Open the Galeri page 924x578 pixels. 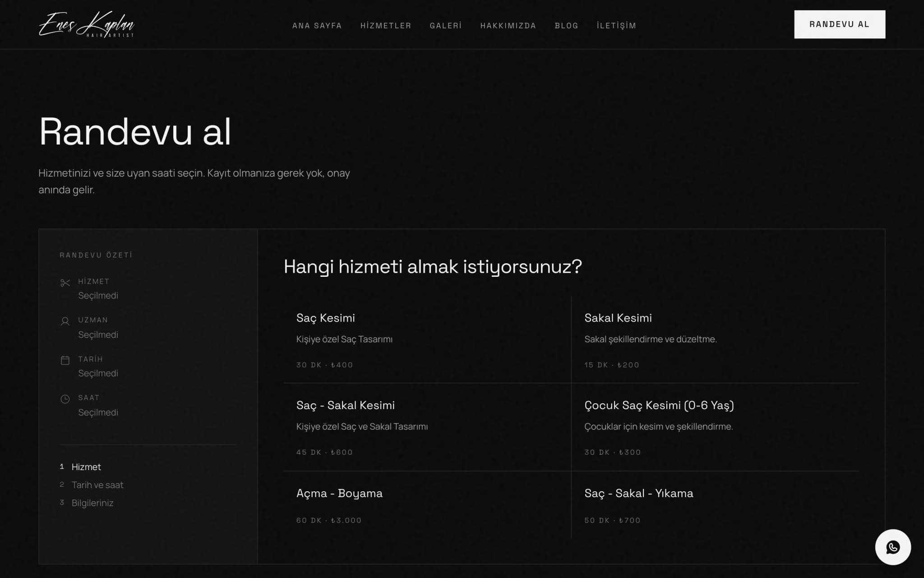[x=446, y=26]
